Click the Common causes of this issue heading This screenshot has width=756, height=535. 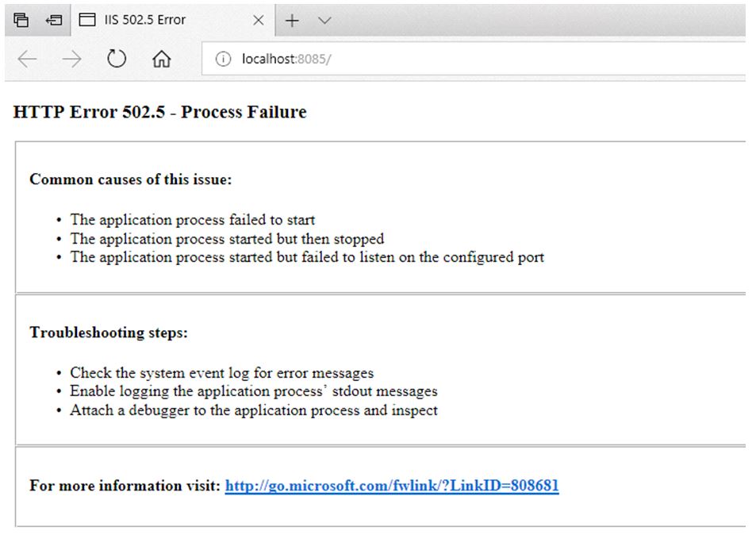tap(131, 179)
